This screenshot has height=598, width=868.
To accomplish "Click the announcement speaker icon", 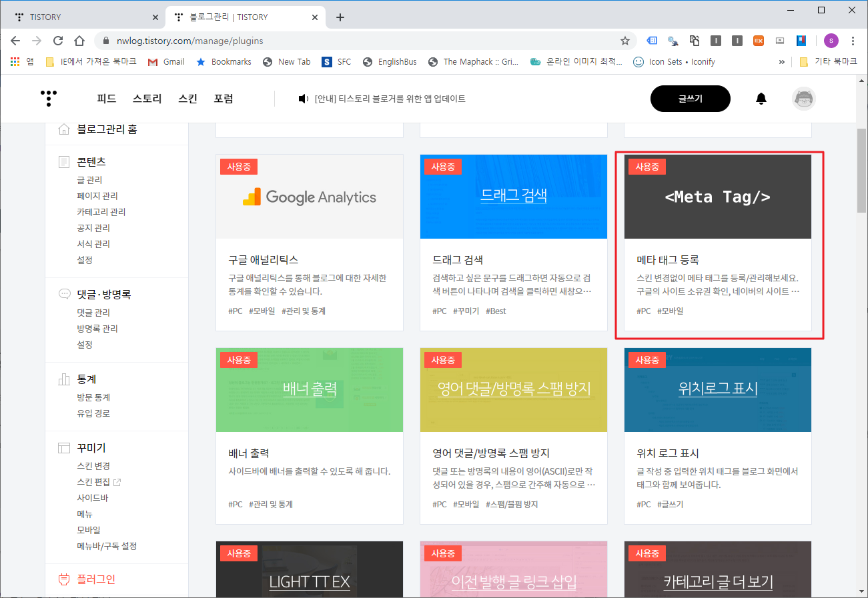I will click(304, 99).
